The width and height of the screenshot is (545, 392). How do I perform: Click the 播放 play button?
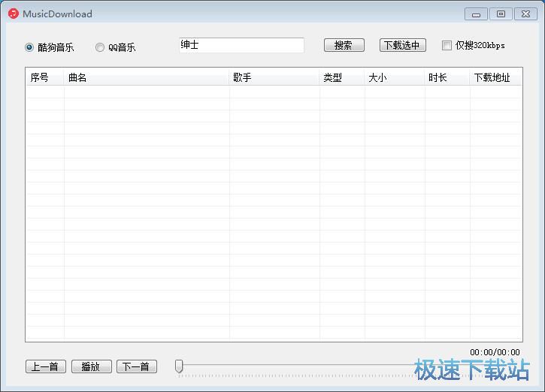click(92, 366)
